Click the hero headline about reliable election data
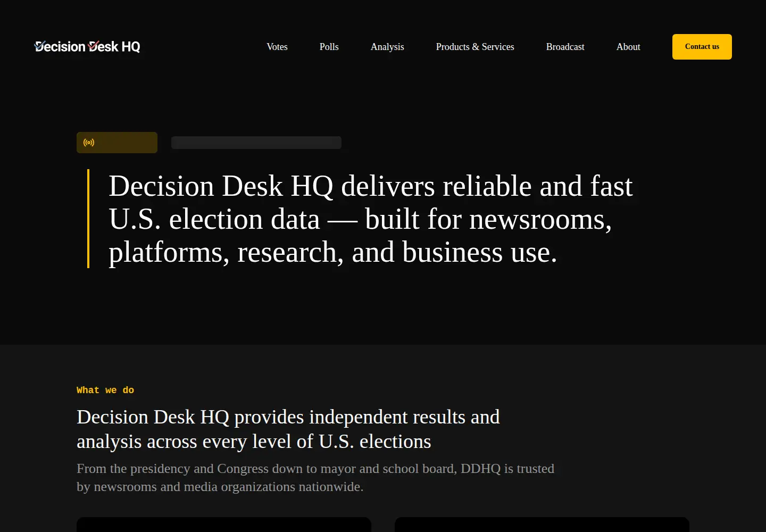Screen dimensions: 766x532 (371, 219)
